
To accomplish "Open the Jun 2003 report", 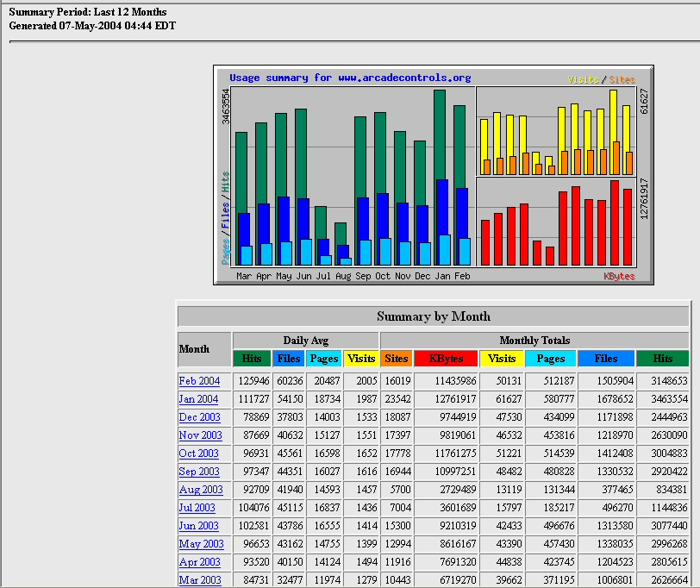I will click(x=199, y=526).
